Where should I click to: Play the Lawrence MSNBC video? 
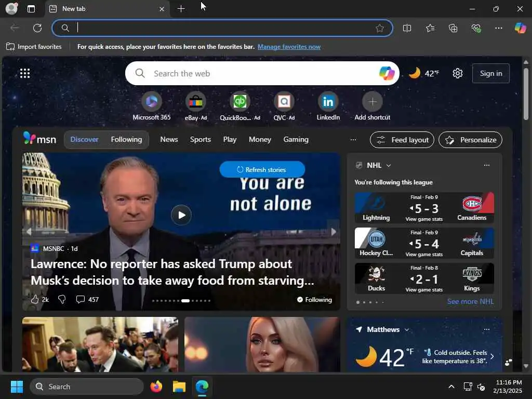[181, 215]
